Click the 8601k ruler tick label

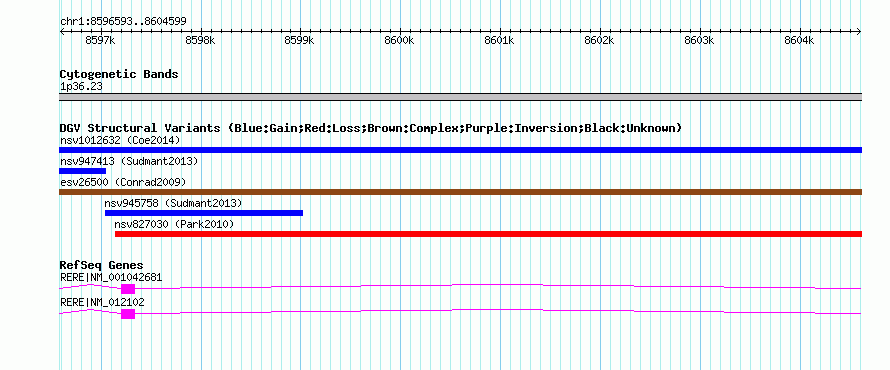(x=500, y=41)
